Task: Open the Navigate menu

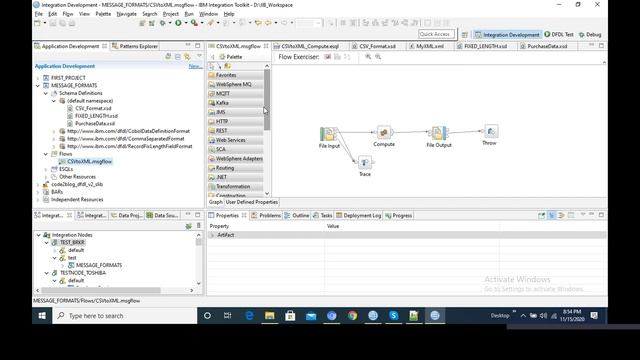Action: pyautogui.click(x=127, y=14)
